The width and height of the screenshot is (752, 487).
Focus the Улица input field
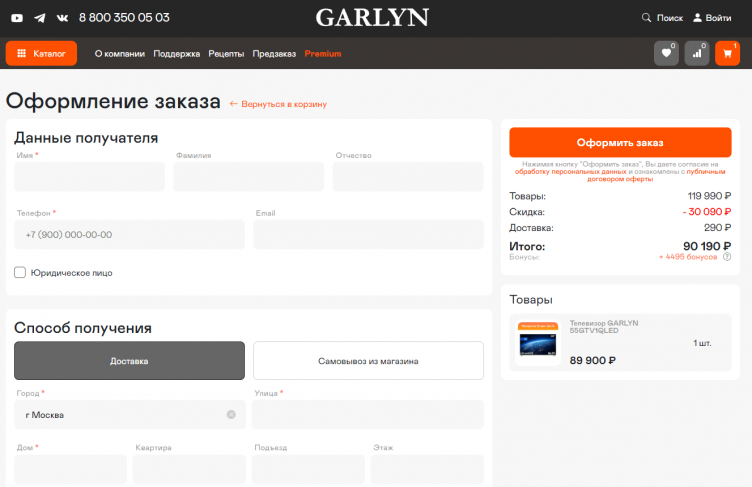coord(368,415)
